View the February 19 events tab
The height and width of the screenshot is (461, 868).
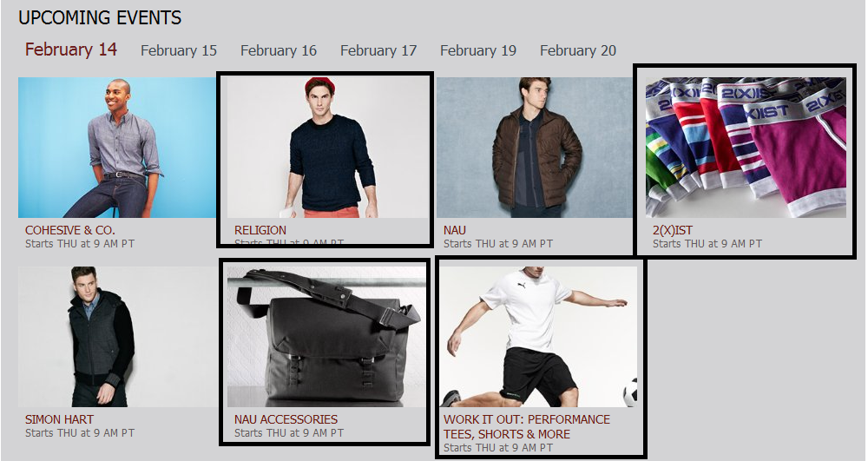pos(478,50)
